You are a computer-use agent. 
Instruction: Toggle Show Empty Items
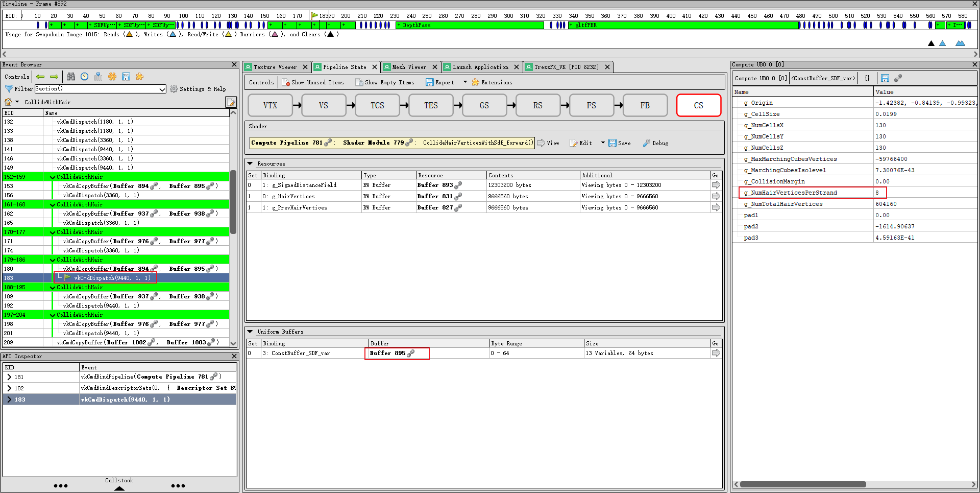pyautogui.click(x=385, y=82)
